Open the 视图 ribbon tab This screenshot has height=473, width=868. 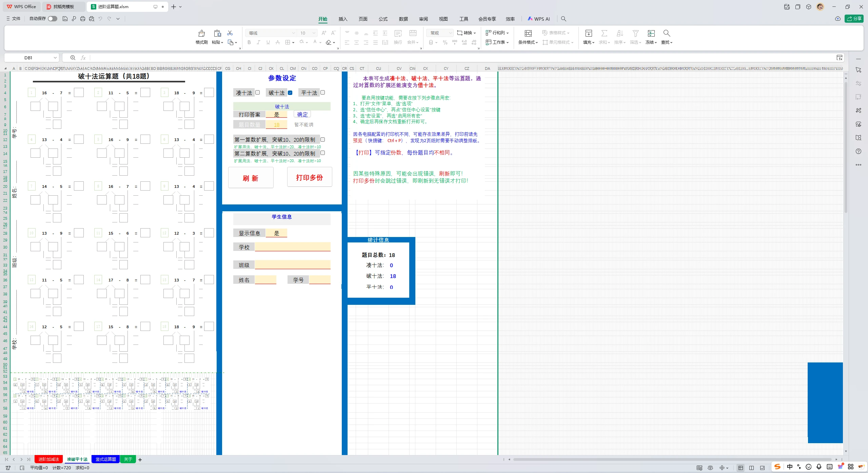tap(443, 19)
